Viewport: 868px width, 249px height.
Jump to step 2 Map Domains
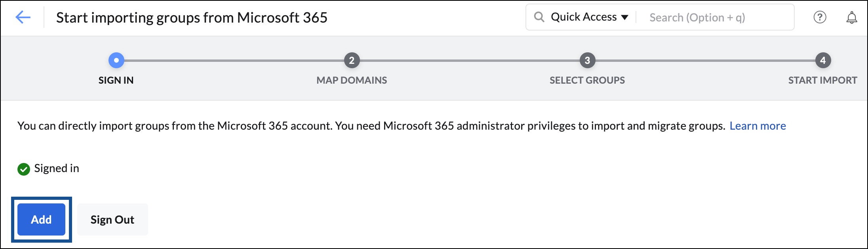tap(352, 60)
